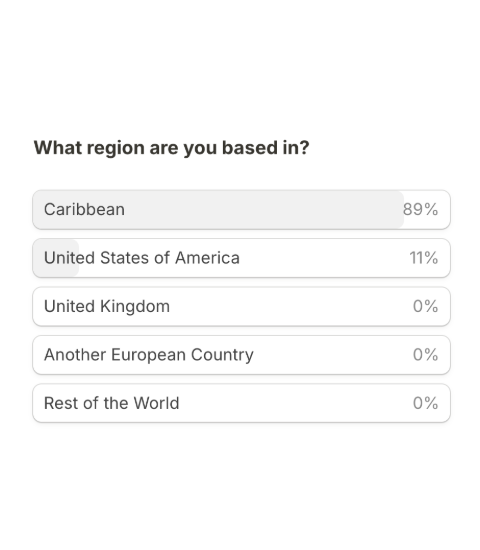The width and height of the screenshot is (480, 550).
Task: Click the 0% beside Rest of the World
Action: (425, 403)
